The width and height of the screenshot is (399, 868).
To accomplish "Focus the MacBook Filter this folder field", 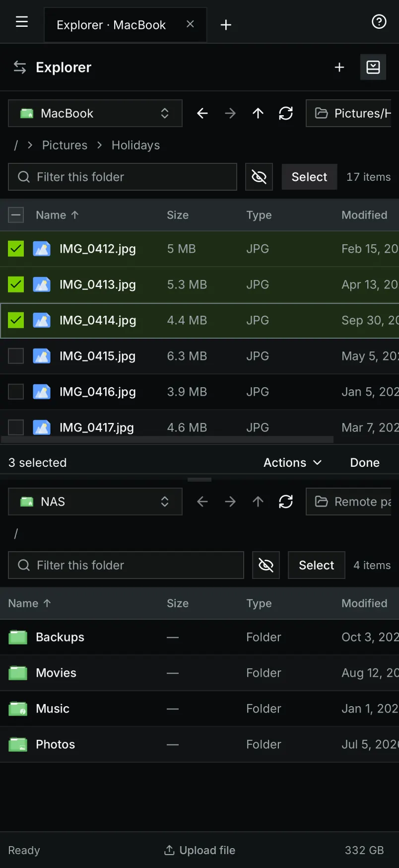I will (x=123, y=177).
